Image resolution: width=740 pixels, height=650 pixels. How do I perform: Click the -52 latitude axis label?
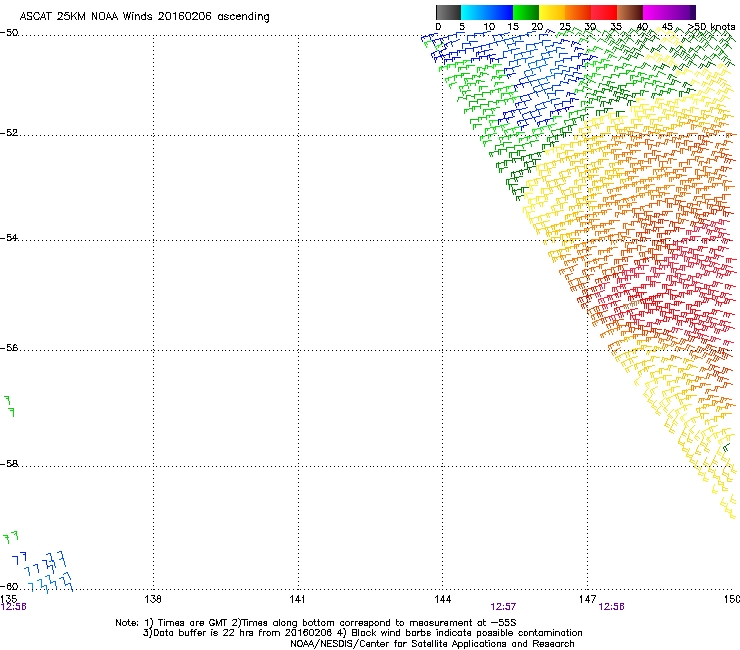tap(9, 133)
